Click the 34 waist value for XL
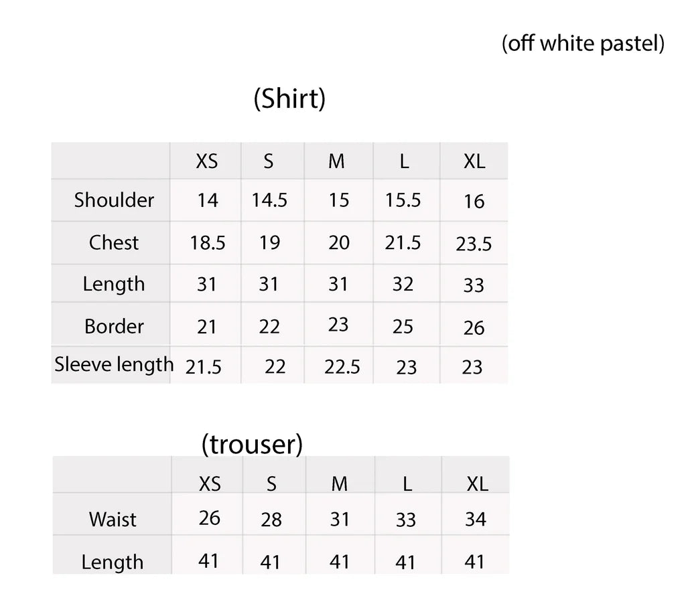This screenshot has height=616, width=686. (x=475, y=519)
